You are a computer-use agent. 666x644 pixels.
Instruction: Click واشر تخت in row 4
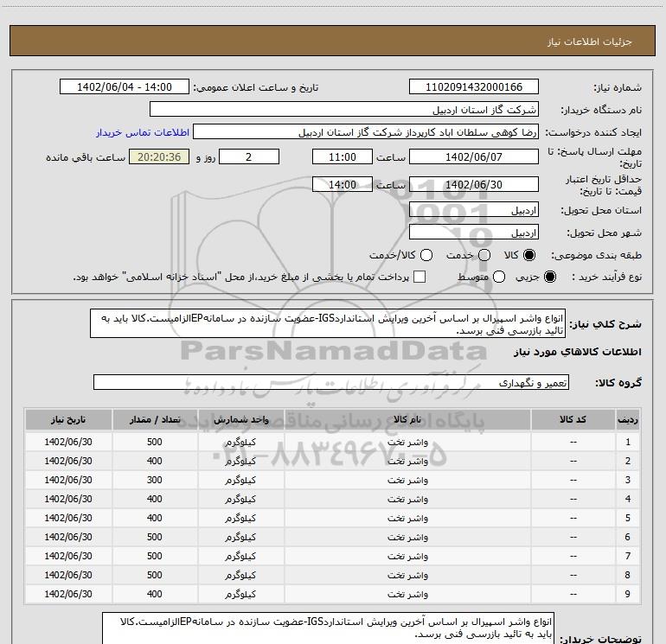click(x=407, y=499)
